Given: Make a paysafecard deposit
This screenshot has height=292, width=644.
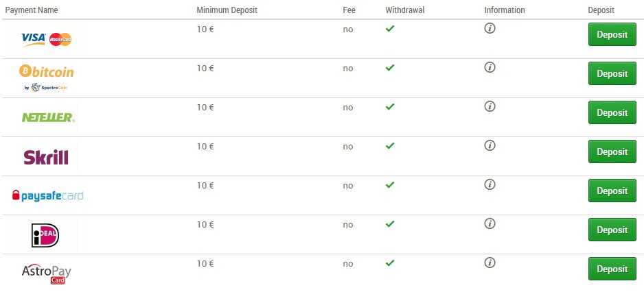Looking at the screenshot, I should coord(612,191).
